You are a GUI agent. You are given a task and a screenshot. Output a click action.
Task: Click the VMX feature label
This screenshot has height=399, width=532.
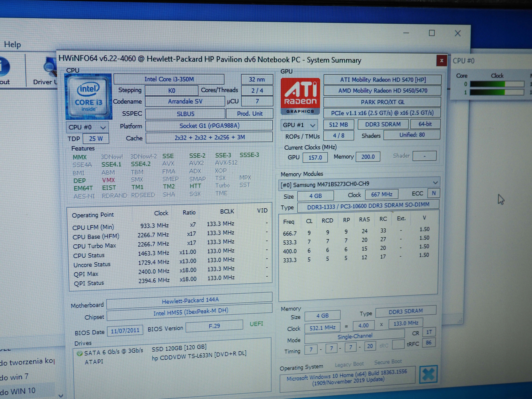click(108, 180)
